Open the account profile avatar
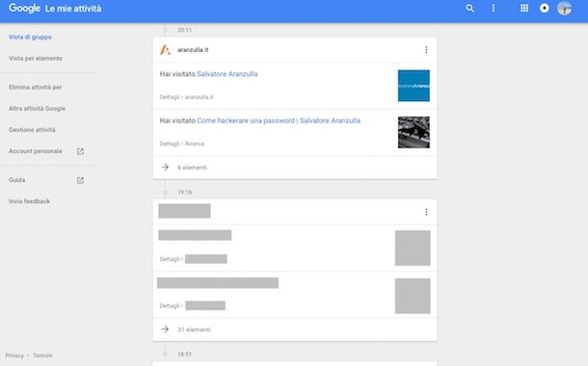The height and width of the screenshot is (366, 588). (564, 9)
